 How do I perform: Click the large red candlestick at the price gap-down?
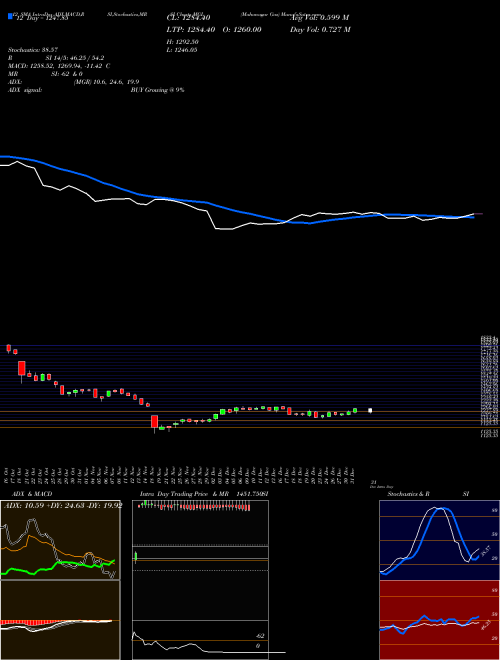pyautogui.click(x=154, y=423)
